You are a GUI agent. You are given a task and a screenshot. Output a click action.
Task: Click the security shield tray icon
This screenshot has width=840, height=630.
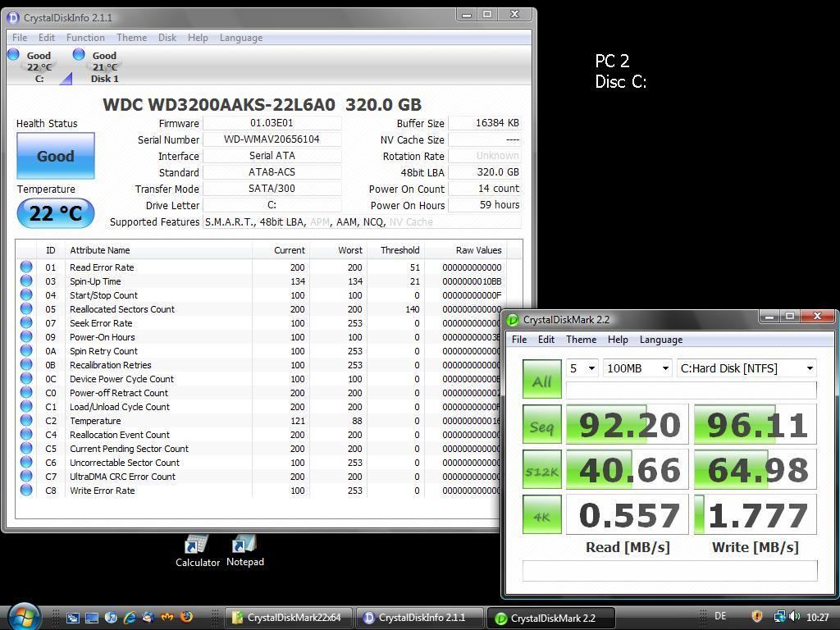point(756,617)
